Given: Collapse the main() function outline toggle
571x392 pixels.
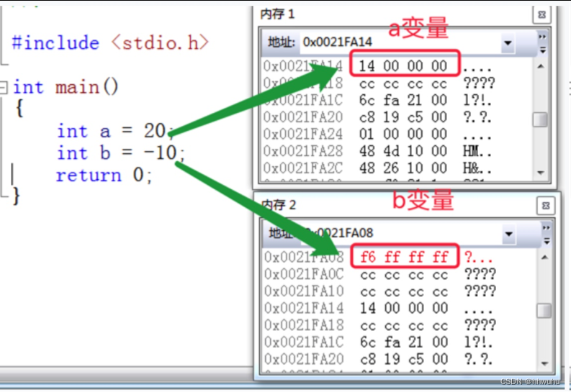Looking at the screenshot, I should click(x=4, y=88).
